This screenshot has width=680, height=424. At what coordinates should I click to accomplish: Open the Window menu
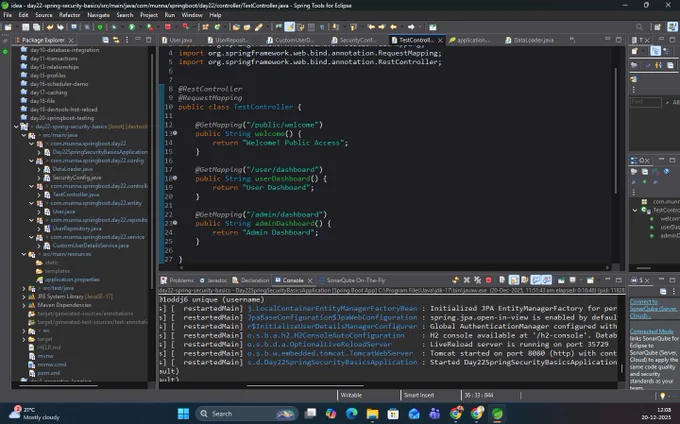tap(192, 15)
